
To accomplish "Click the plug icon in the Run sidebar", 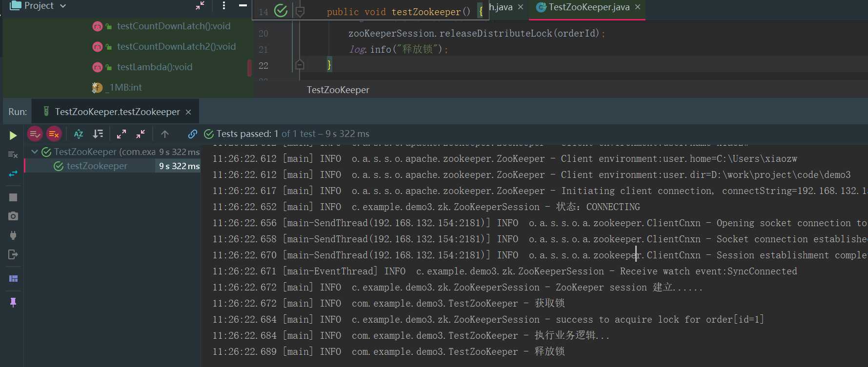I will [13, 235].
